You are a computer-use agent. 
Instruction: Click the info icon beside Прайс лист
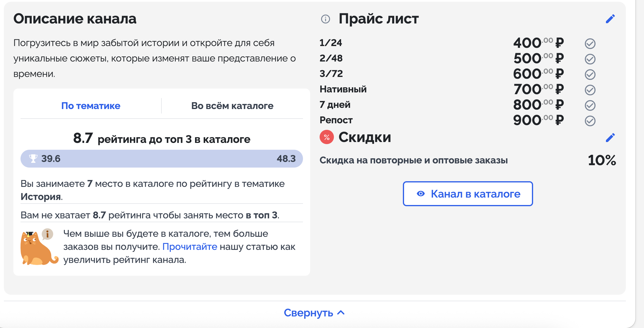pyautogui.click(x=326, y=19)
